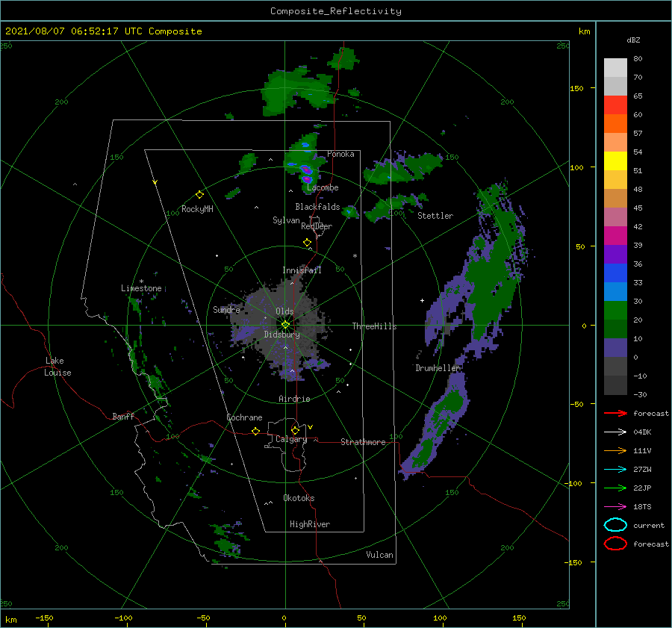Select the 65 dBZ red color swatch

(x=615, y=105)
